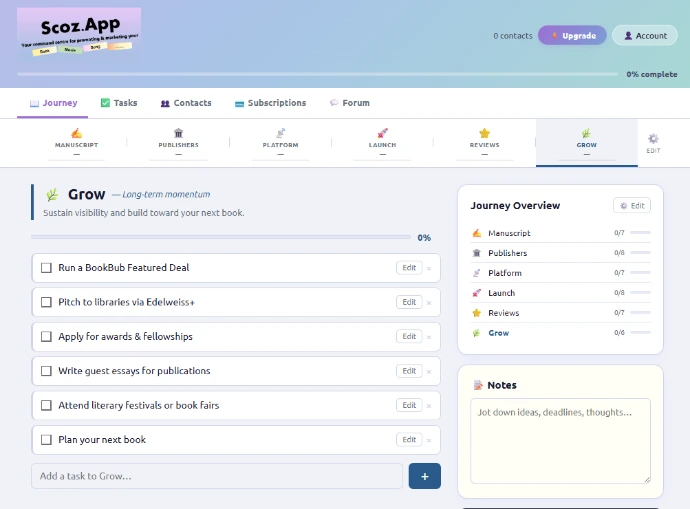Click the Grow plant icon in Overview
690x509 pixels.
(x=477, y=333)
